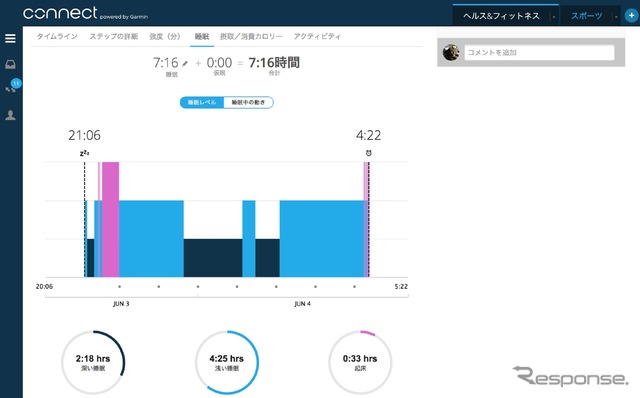This screenshot has width=640, height=398.
Task: Click the 4:22 wake time label
Action: pos(369,135)
